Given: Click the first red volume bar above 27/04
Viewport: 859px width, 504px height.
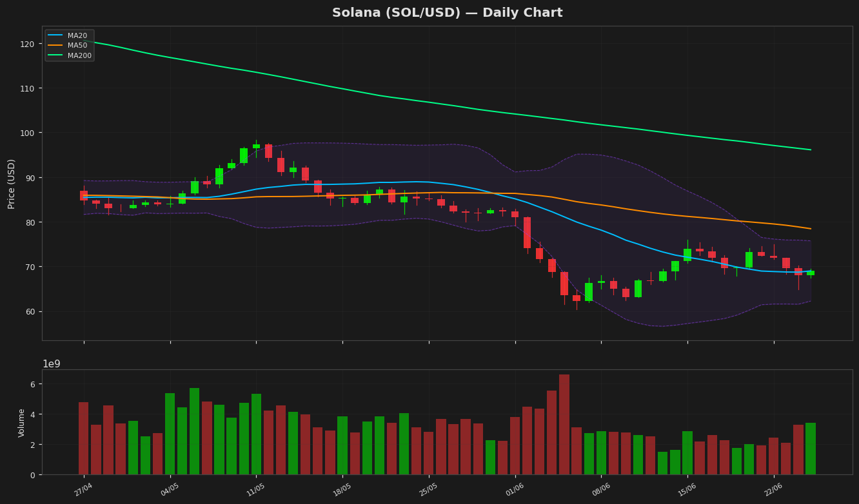Looking at the screenshot, I should [x=84, y=438].
